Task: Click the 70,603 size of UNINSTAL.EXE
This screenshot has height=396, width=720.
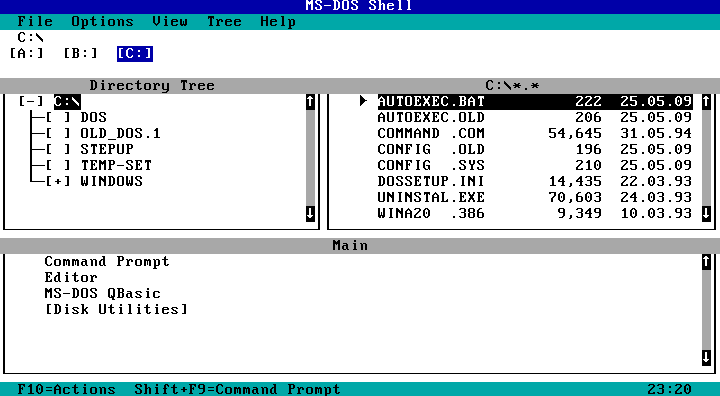Action: coord(575,198)
